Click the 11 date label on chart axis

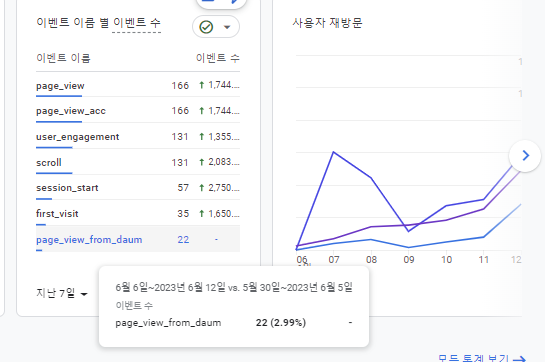click(x=484, y=260)
